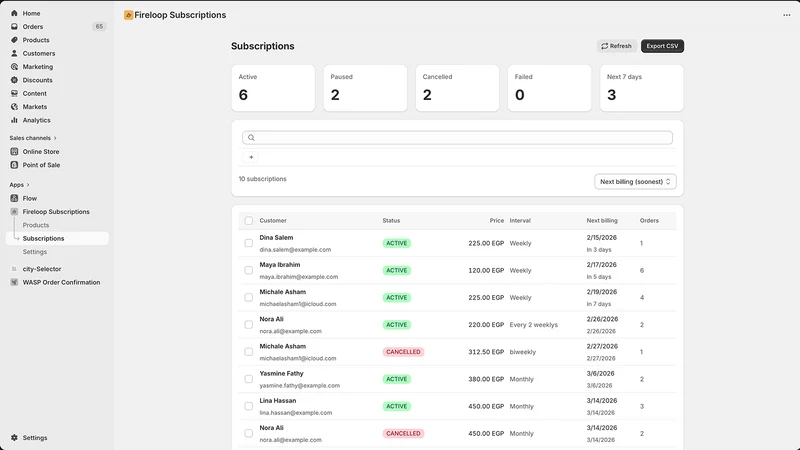
Task: Open the Paused subscriptions stat card
Action: coord(365,88)
